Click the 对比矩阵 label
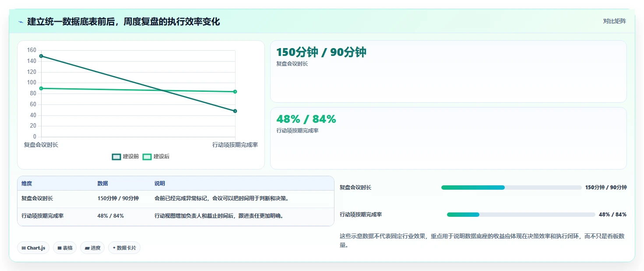This screenshot has height=271, width=644. (x=614, y=21)
